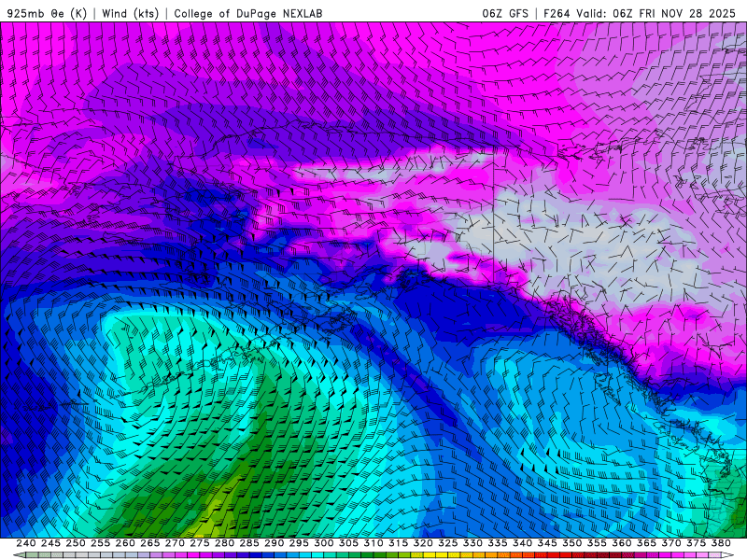747x560 pixels.
Task: Click the right arrow end of the colorbar
Action: pos(727,555)
